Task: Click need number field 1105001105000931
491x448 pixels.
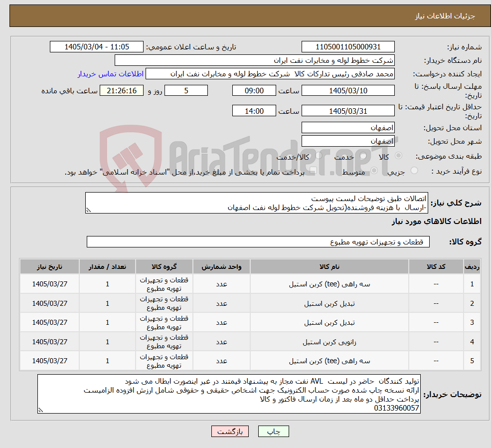Action: point(348,47)
